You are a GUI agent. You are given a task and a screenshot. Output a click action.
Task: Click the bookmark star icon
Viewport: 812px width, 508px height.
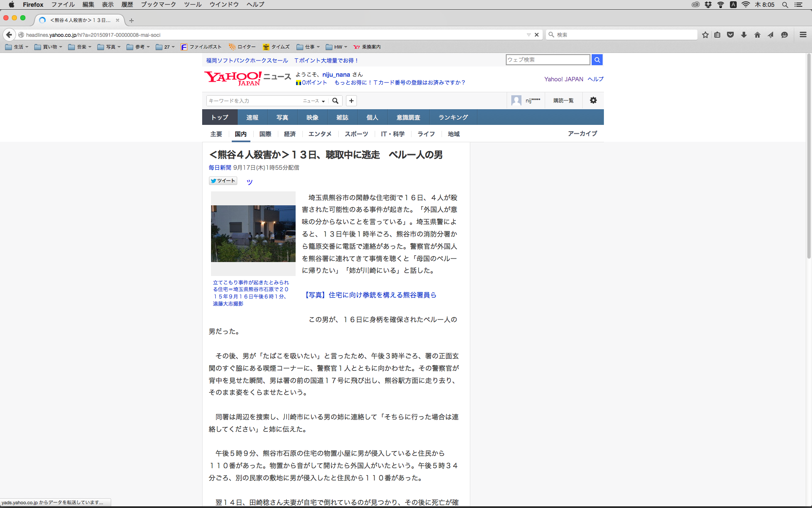click(705, 35)
